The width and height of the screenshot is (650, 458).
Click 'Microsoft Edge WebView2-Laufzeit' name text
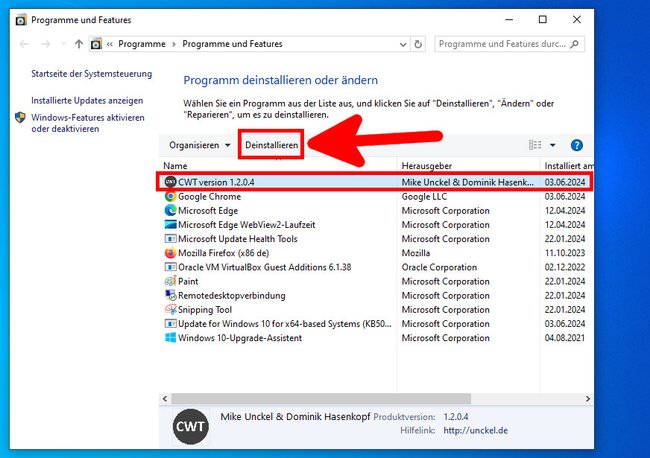[x=247, y=225]
